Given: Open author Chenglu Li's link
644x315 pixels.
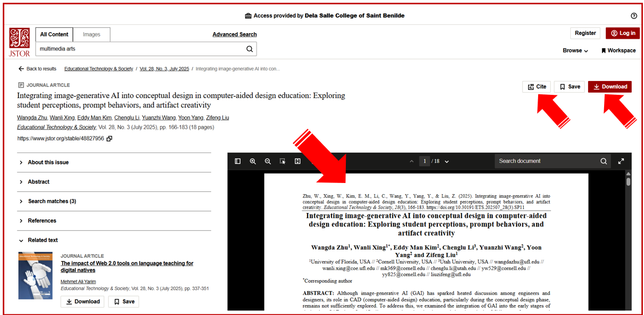Looking at the screenshot, I should (126, 118).
